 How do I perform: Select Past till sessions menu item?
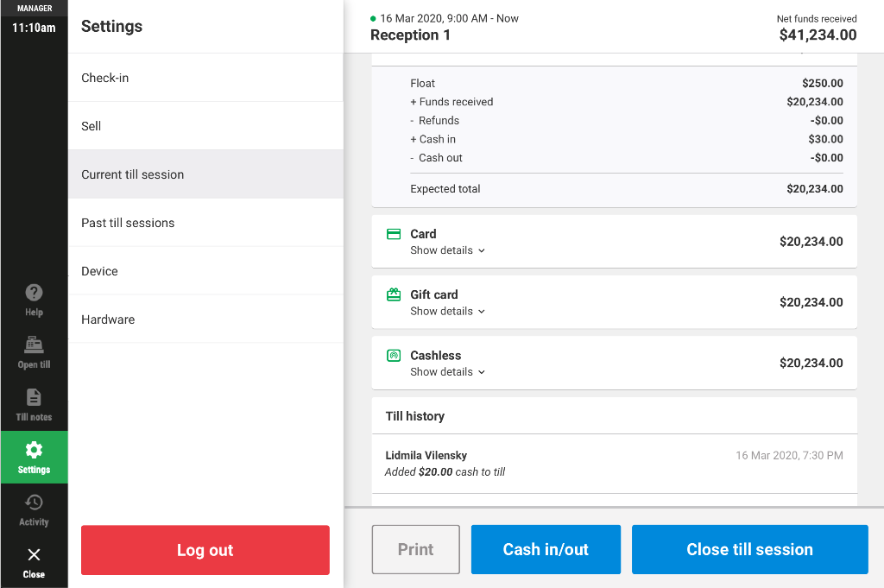205,223
